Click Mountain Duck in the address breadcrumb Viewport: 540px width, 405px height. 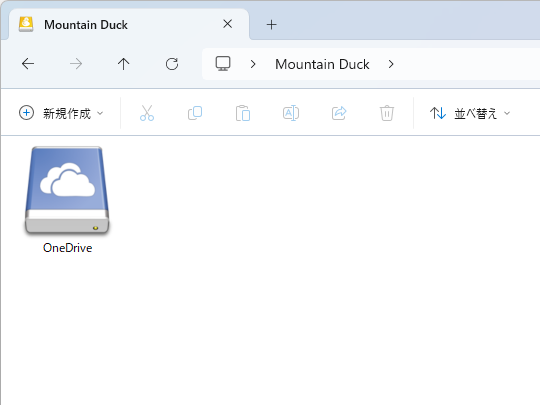click(x=322, y=64)
